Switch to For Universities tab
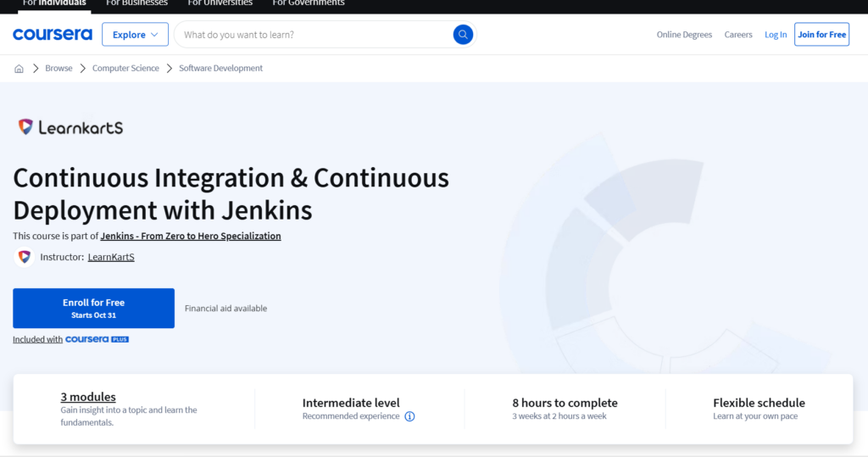 [x=220, y=3]
